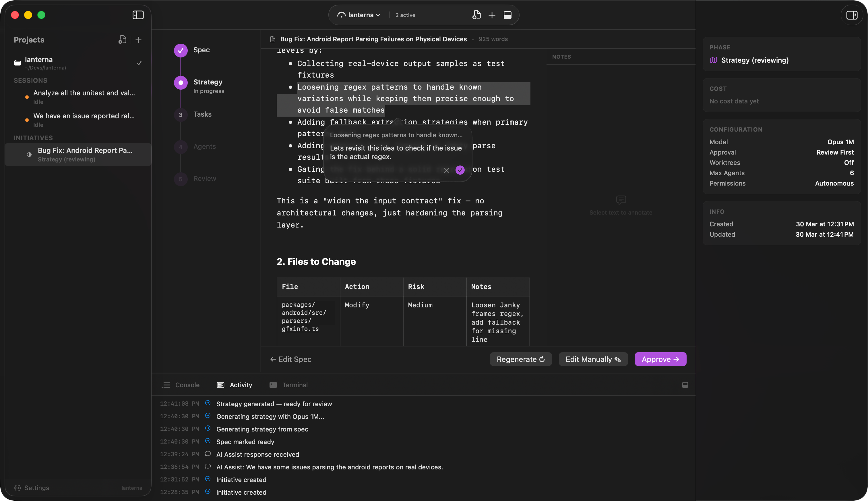The height and width of the screenshot is (501, 868).
Task: Click the Tasks step number 3 circle
Action: point(181,115)
